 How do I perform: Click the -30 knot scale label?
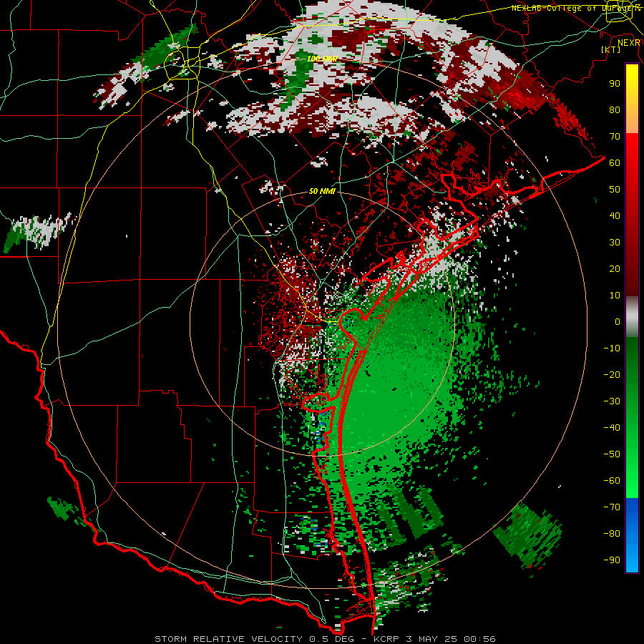click(x=612, y=401)
